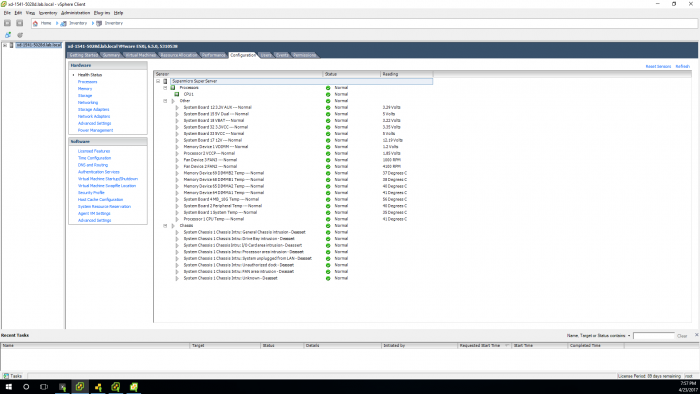700x394 pixels.
Task: Select the host server icon in inventory tree
Action: [x=12, y=46]
